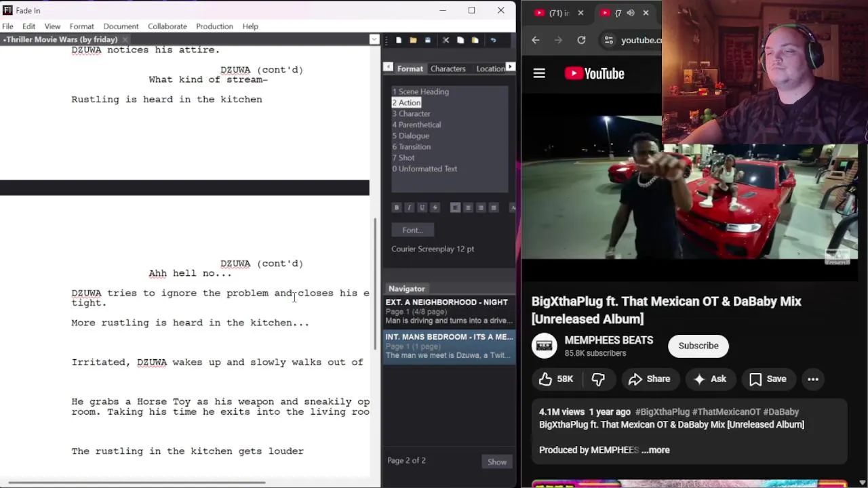The image size is (868, 488).
Task: Close the second, audio-playing browser tab
Action: point(646,13)
